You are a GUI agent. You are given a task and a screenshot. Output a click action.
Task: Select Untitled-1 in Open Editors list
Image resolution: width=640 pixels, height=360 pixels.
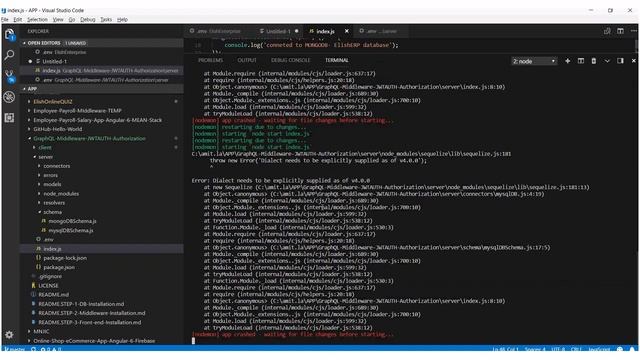[54, 61]
